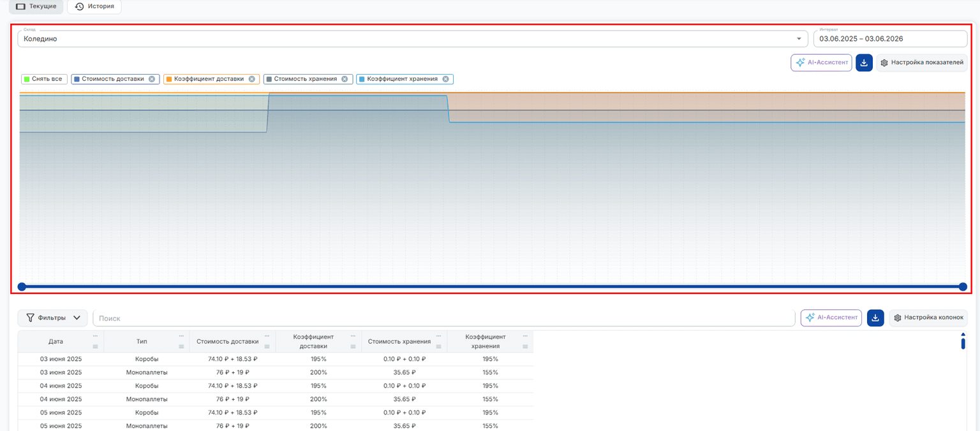Select the 03 июня 2025 date in the Монопаллеты row

[61, 372]
